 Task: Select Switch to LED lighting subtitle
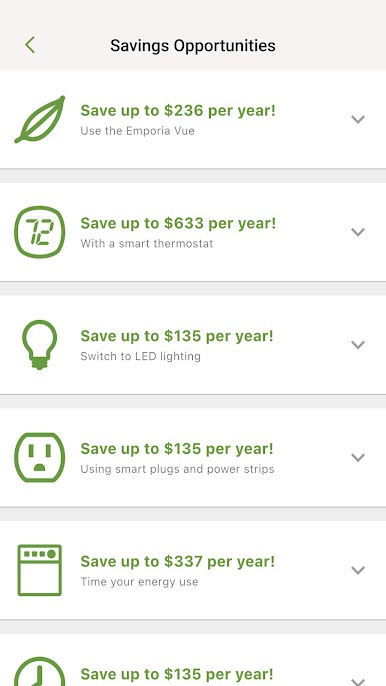point(140,356)
